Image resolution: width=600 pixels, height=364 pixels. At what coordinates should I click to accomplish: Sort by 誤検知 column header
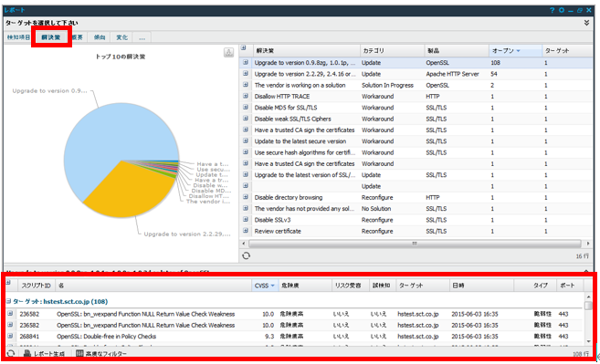383,286
